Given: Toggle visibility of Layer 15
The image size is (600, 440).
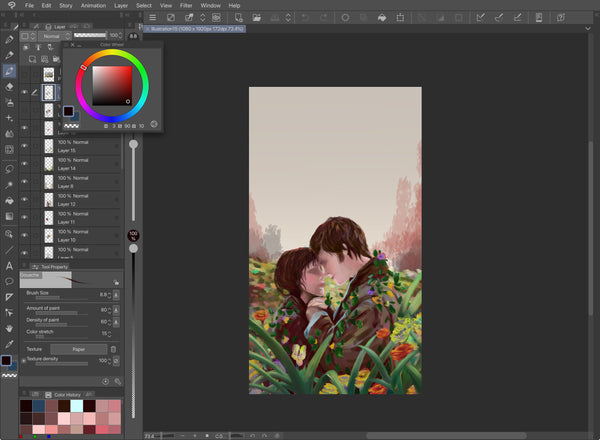Looking at the screenshot, I should tap(24, 146).
